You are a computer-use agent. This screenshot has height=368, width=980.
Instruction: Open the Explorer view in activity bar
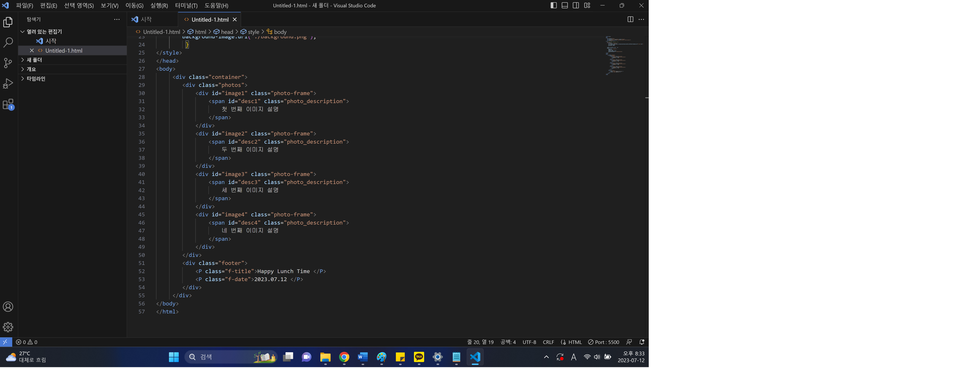[8, 22]
